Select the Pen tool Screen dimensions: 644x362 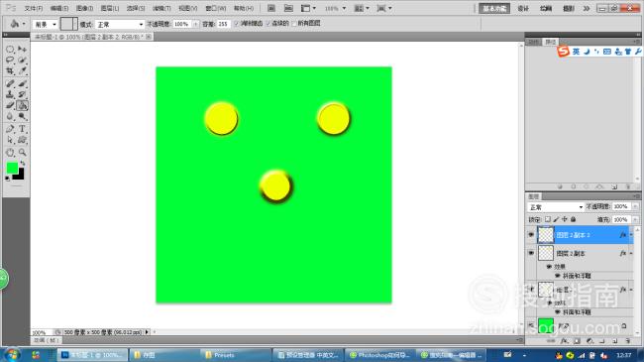coord(10,129)
